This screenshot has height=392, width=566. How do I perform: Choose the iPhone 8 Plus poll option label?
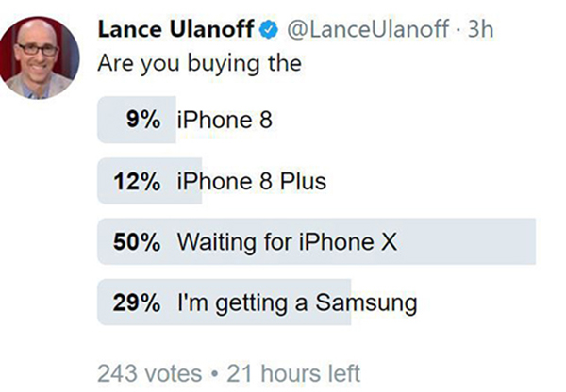coord(251,180)
